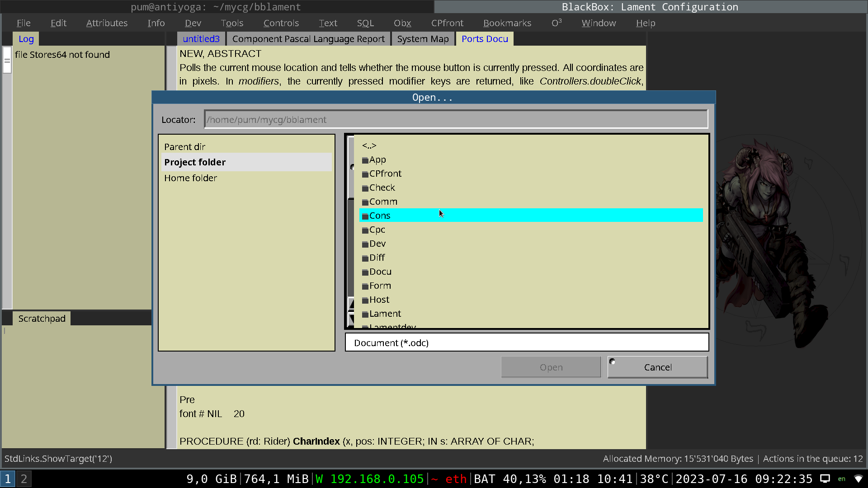Screen dimensions: 868x488
Task: Click the Docu folder icon
Action: (365, 272)
